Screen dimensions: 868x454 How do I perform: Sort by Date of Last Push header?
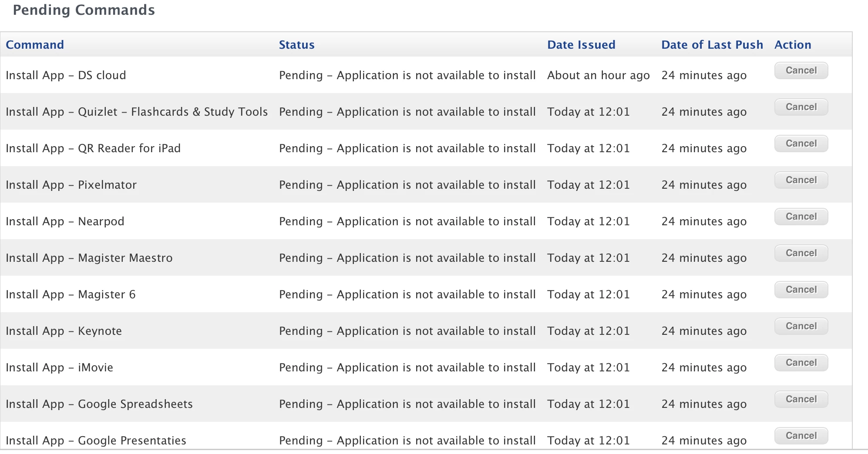(712, 45)
